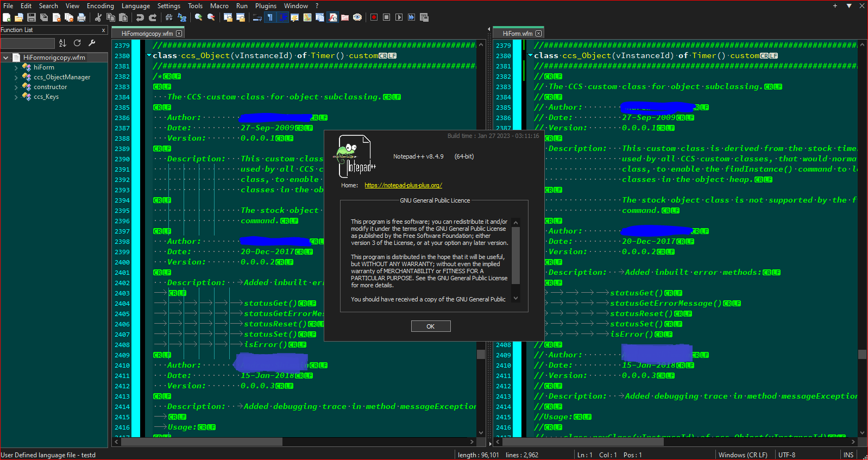Screen dimensions: 868x460
Task: Switch to HiFormorigcopy.wfm tab
Action: tap(147, 34)
